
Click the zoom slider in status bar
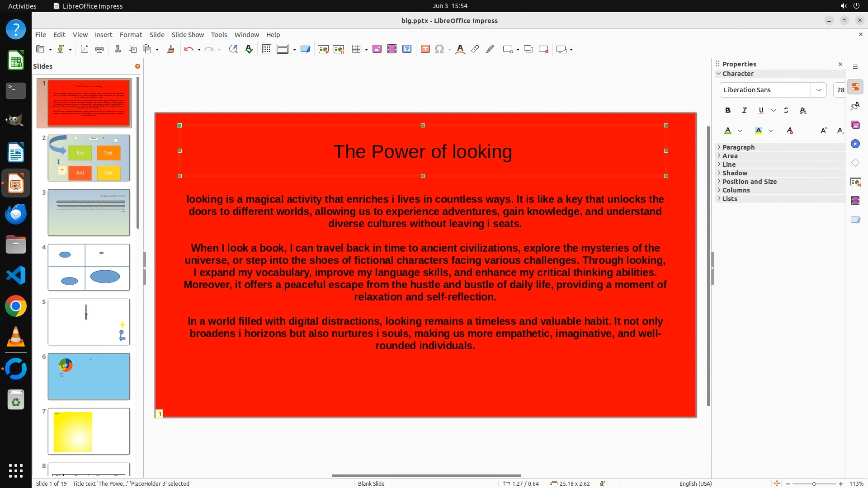(x=814, y=483)
